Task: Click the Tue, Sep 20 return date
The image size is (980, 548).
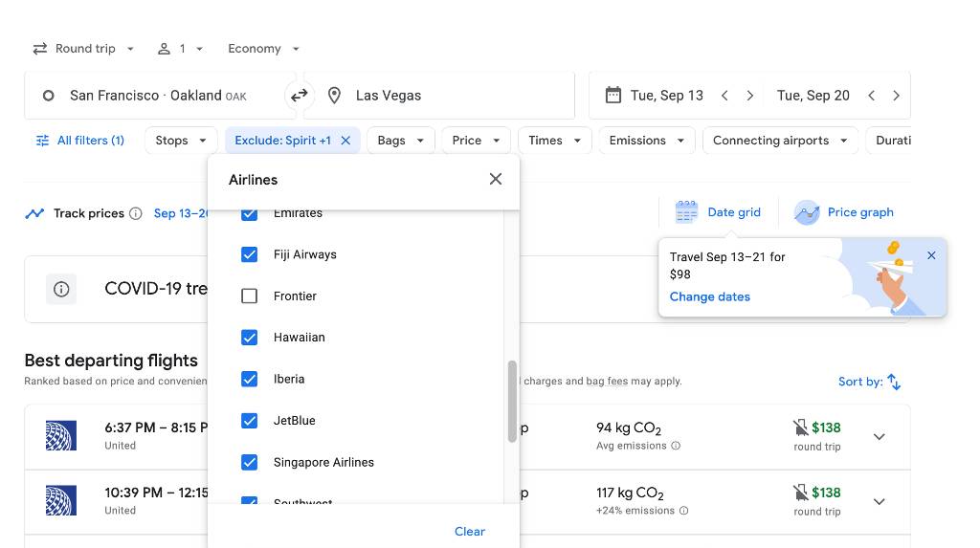Action: click(813, 96)
